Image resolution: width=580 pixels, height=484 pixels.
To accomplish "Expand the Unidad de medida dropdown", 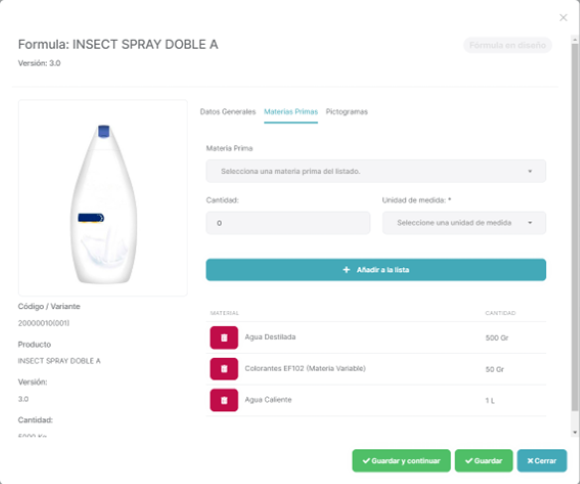I will coord(464,223).
